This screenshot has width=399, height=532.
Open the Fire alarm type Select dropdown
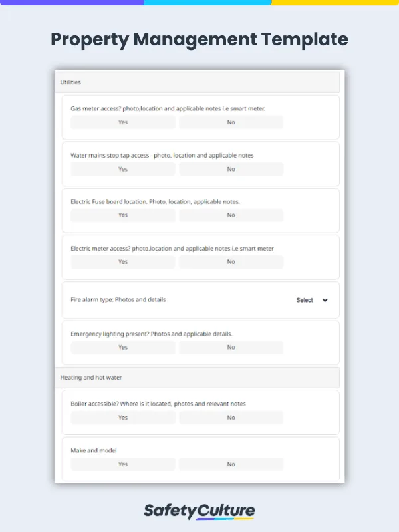pos(305,300)
